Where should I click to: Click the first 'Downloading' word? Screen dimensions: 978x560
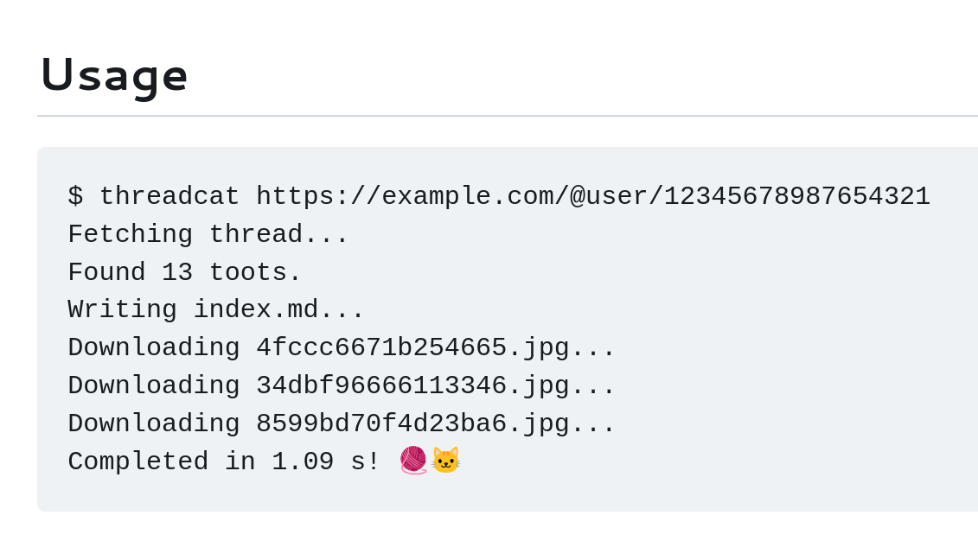pos(153,348)
